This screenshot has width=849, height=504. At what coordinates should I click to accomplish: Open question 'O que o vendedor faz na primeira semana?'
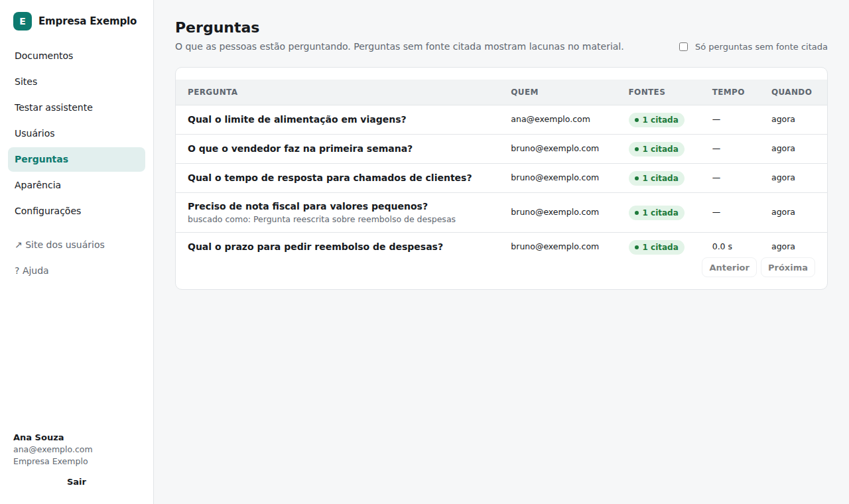click(x=300, y=149)
